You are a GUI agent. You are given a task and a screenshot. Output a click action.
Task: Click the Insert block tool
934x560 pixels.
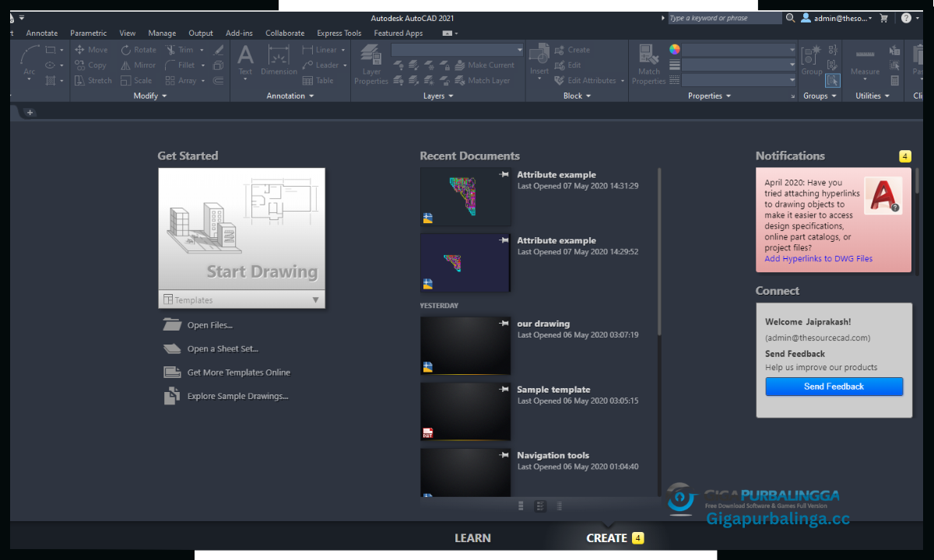[539, 61]
